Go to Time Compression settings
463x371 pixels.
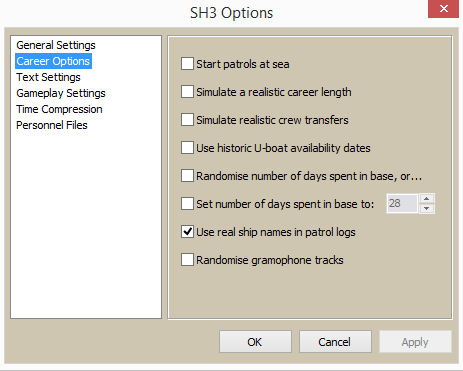pos(59,109)
